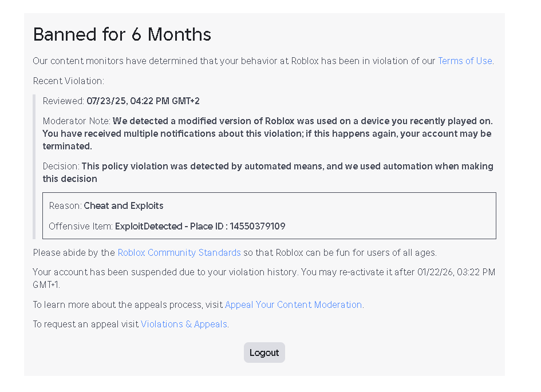Viewport: 541px width, 392px height.
Task: Click "To learn more about the appeals process" text
Action: click(128, 304)
